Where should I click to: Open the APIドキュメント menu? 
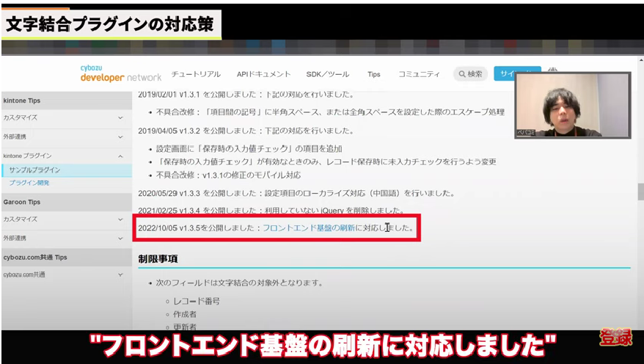[x=263, y=74]
